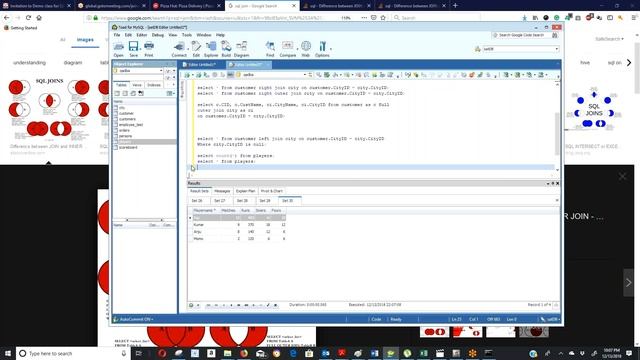
Task: Click Task View icon on taskbar
Action: pos(138,353)
